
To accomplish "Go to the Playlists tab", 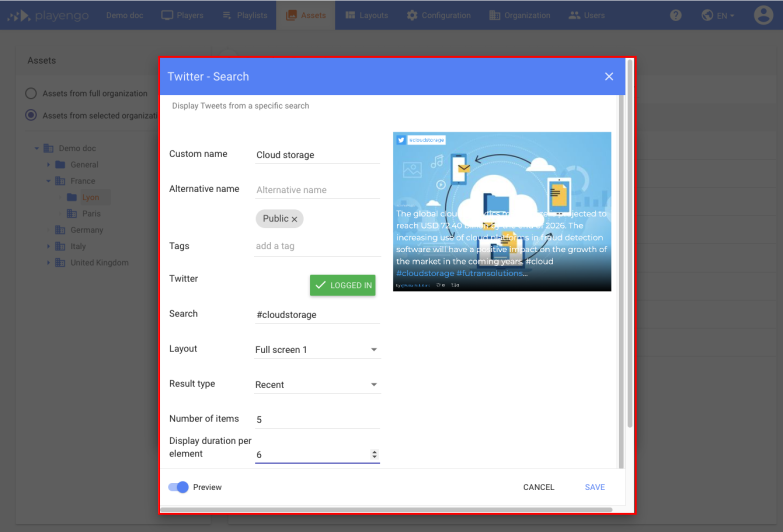I will pos(245,15).
